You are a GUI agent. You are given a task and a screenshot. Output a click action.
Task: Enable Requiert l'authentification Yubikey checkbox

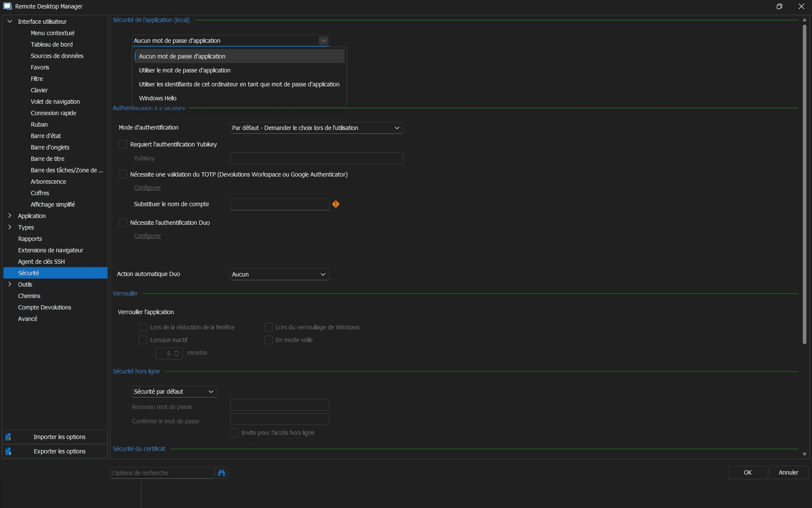tap(123, 144)
